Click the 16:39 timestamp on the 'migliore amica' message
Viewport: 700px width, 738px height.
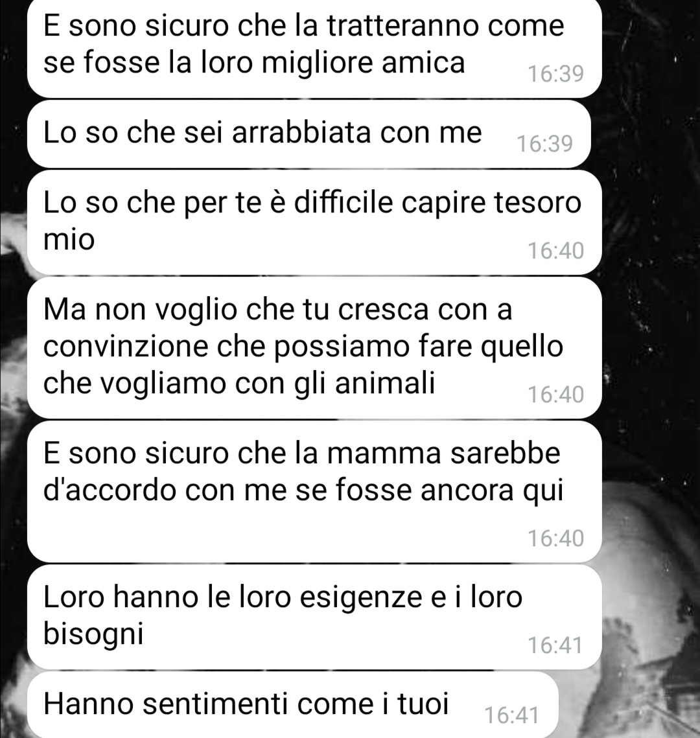(555, 74)
